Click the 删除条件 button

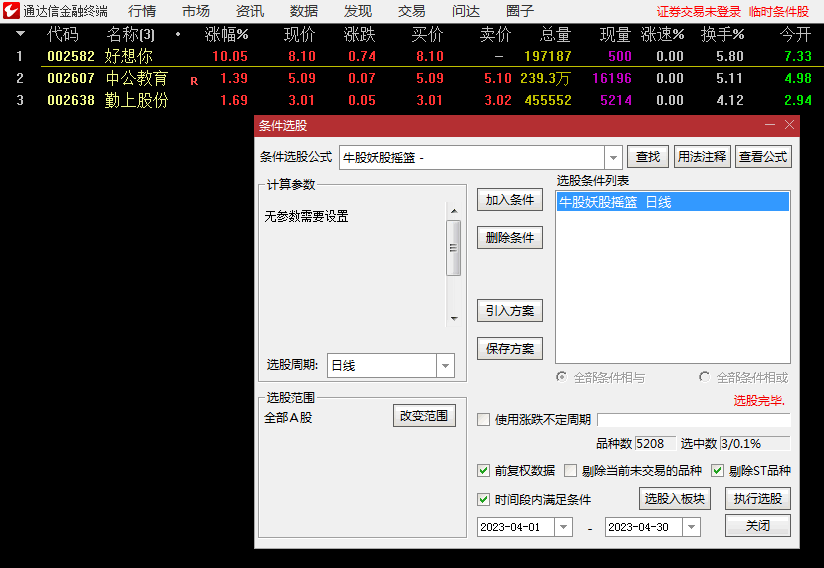coord(510,237)
